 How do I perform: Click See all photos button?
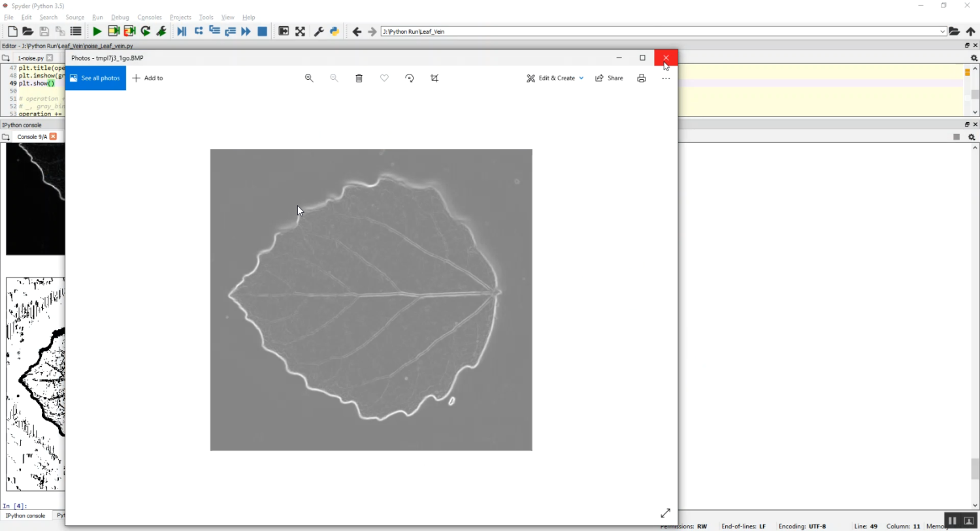point(95,78)
